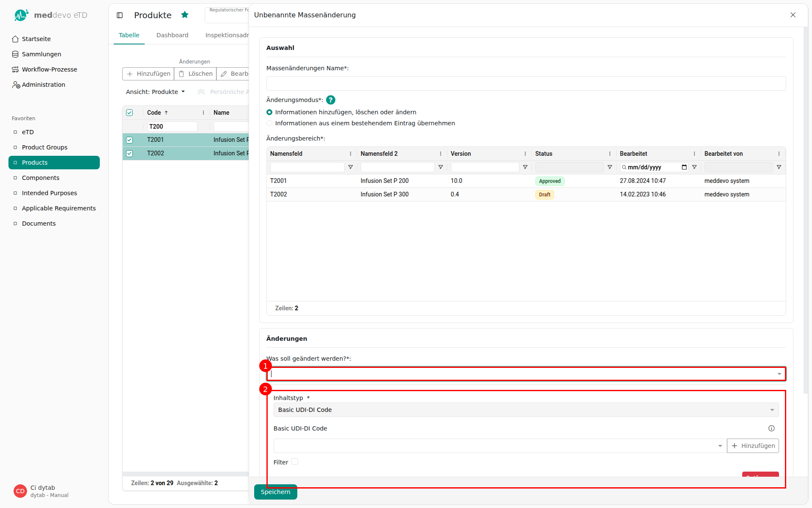The width and height of the screenshot is (812, 508).
Task: Open the Änderungsmodus help question icon
Action: pyautogui.click(x=331, y=100)
